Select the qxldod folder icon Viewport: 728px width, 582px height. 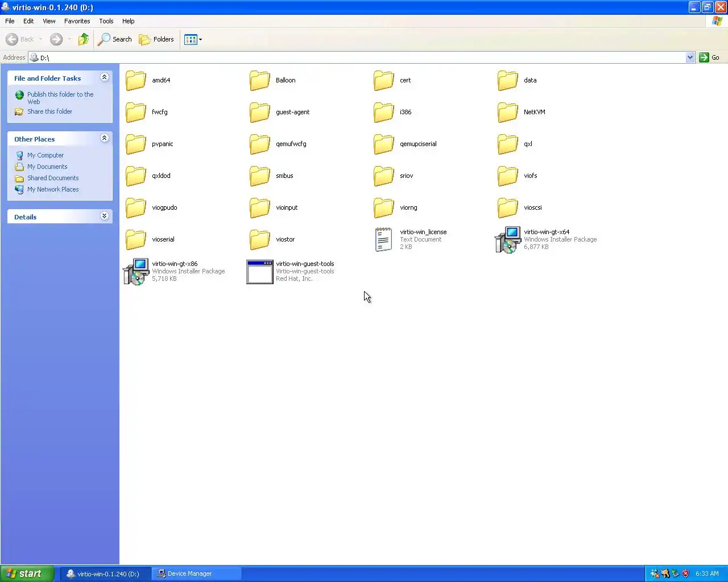tap(136, 176)
